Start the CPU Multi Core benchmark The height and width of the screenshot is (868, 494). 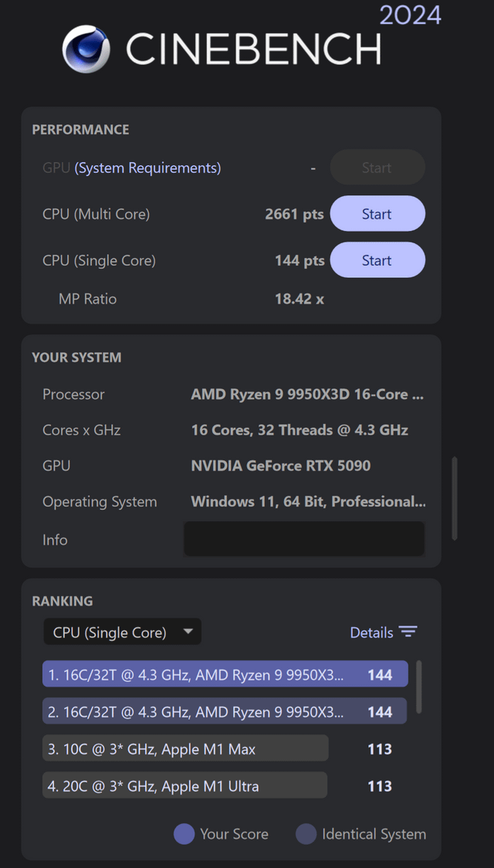(x=377, y=214)
